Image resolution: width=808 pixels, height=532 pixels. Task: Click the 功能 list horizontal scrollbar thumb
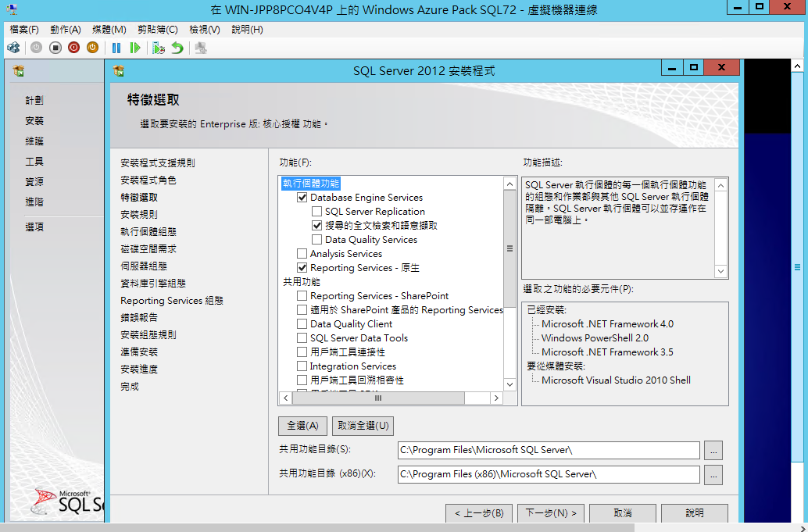(x=378, y=398)
